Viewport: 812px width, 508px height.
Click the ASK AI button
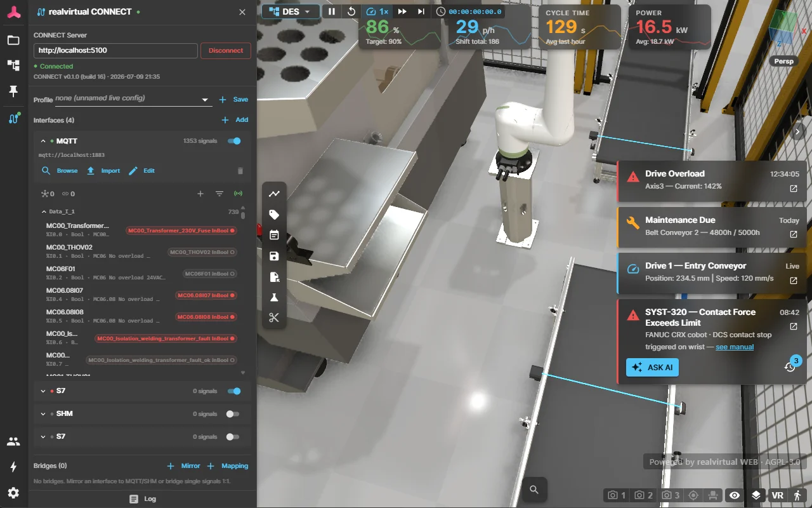(652, 367)
